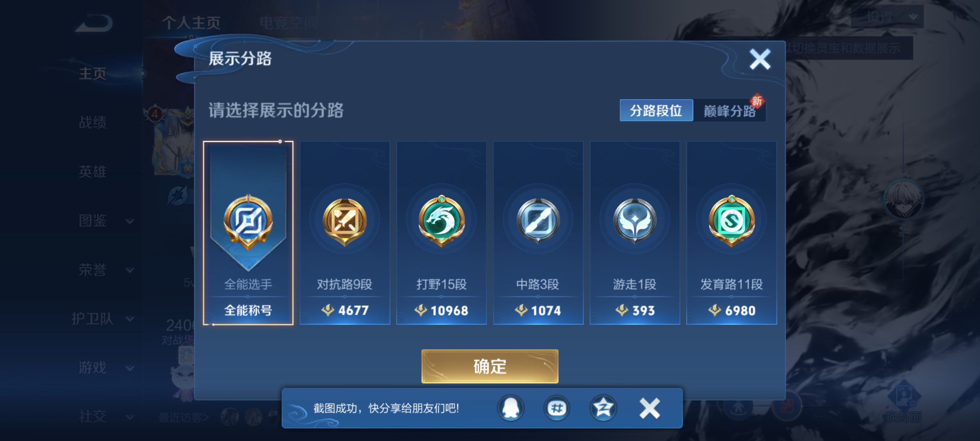The image size is (980, 441).
Task: Go to 战绩 in sidebar menu
Action: tap(92, 122)
